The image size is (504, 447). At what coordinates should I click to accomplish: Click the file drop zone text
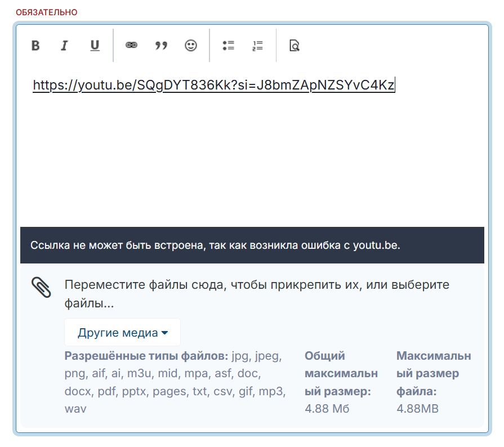[x=256, y=294]
